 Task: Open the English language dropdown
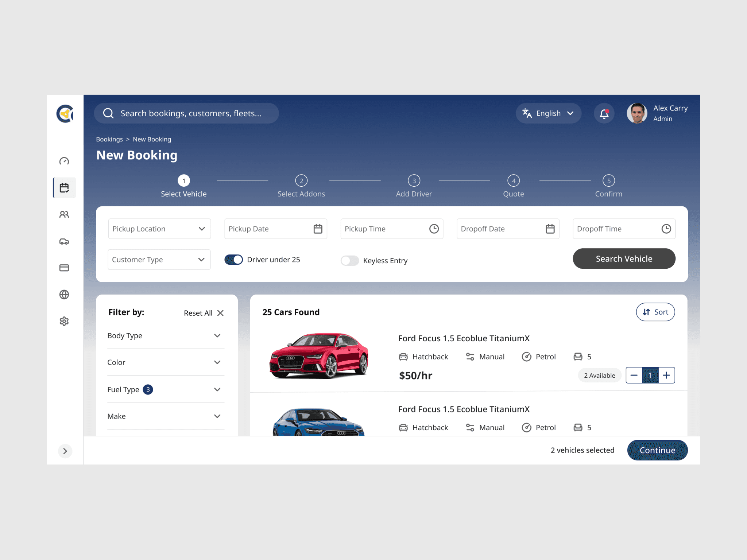pyautogui.click(x=548, y=113)
